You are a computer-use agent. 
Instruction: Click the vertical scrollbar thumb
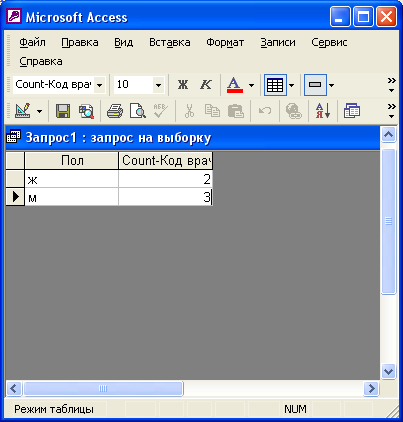[388, 221]
